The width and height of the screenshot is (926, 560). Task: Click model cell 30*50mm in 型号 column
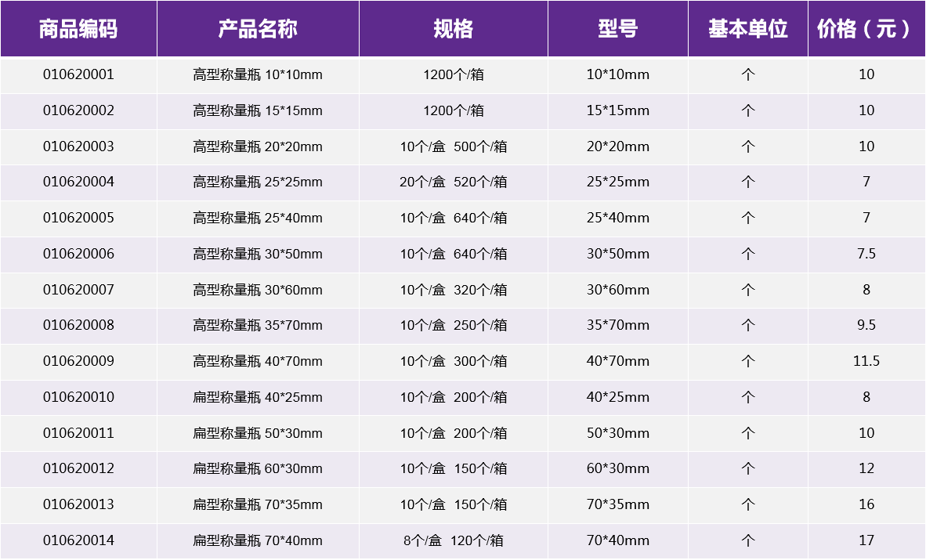click(618, 254)
